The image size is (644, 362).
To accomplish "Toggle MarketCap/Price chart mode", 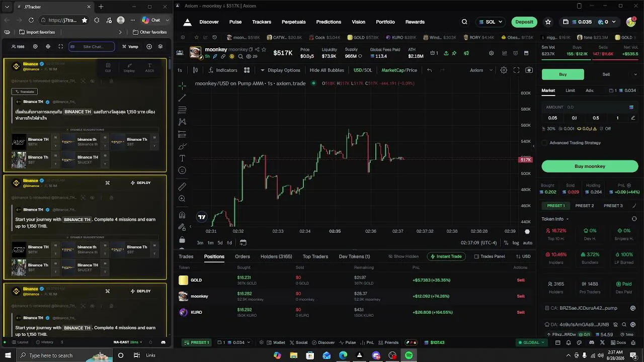I will click(x=399, y=70).
